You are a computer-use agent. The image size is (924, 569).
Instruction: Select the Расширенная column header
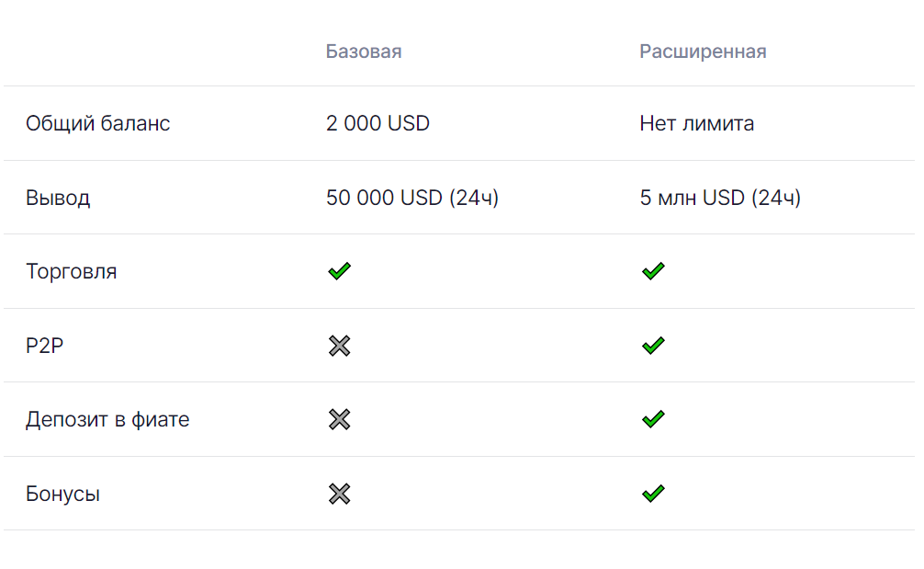(x=703, y=51)
